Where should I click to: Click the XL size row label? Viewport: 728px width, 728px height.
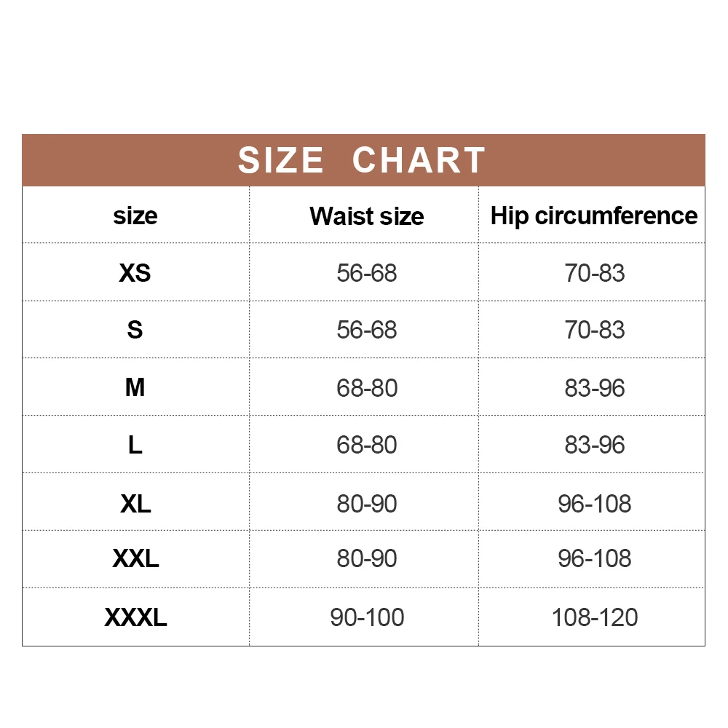coord(135,504)
